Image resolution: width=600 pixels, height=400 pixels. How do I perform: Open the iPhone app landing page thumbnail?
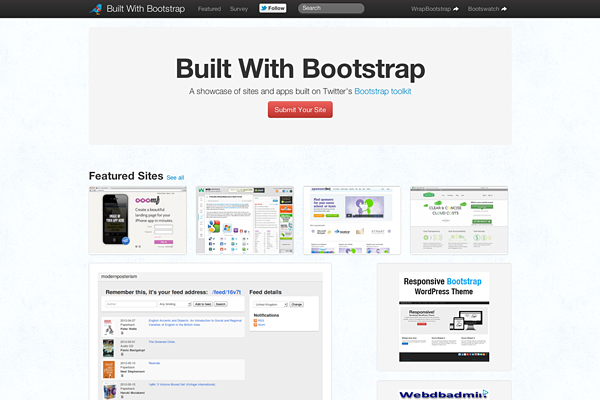[138, 220]
